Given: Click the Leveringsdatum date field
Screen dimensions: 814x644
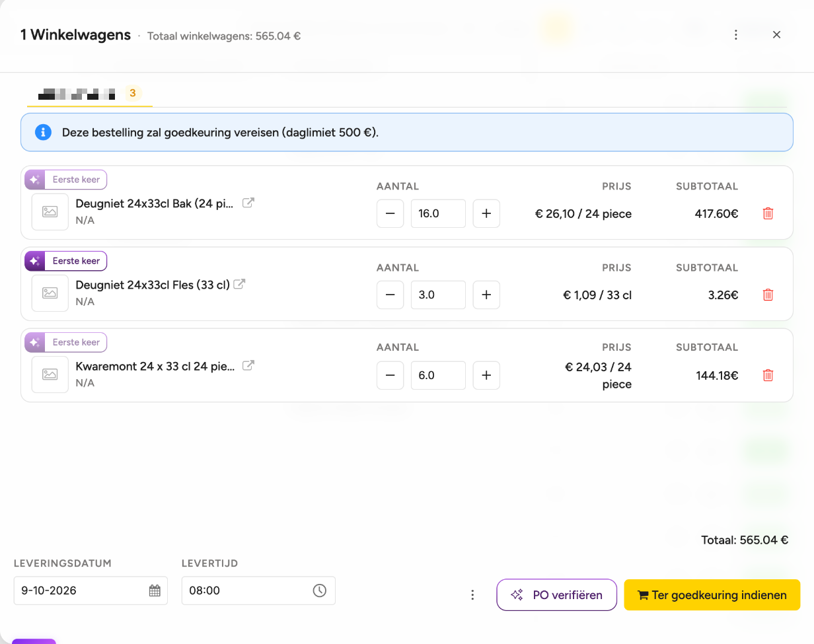Looking at the screenshot, I should point(91,590).
